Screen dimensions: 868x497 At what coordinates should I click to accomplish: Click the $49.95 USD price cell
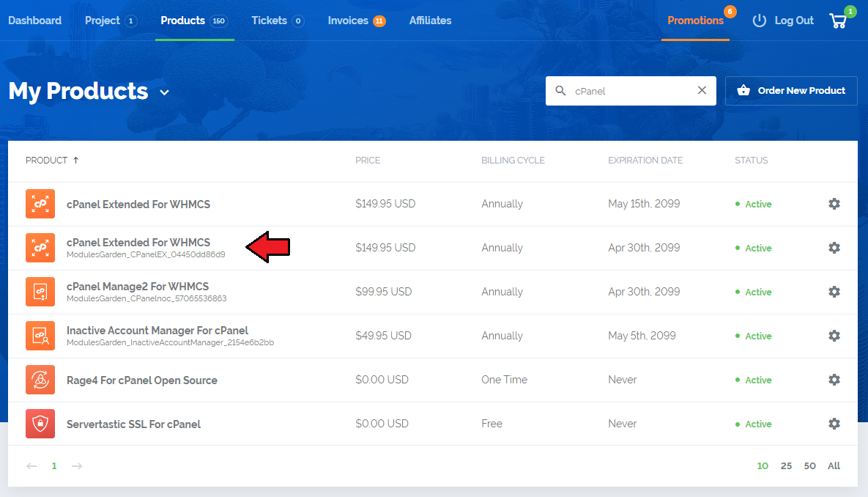(x=384, y=336)
